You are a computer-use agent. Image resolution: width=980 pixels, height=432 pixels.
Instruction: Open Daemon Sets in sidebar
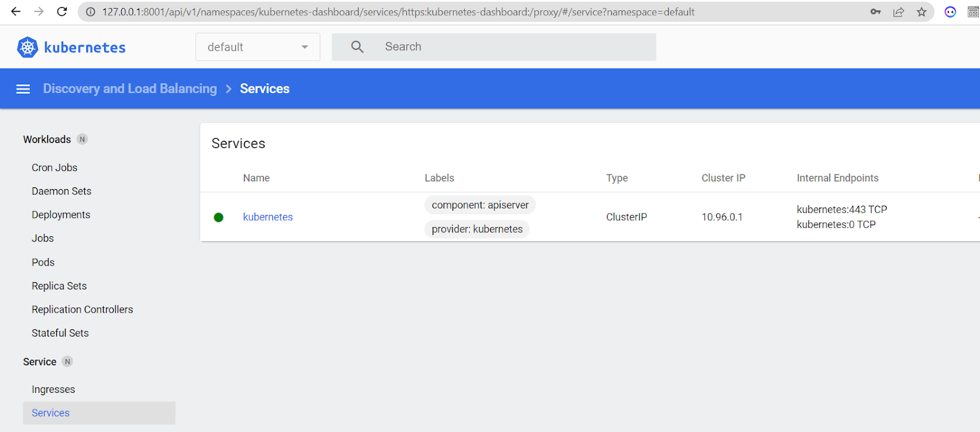[61, 192]
